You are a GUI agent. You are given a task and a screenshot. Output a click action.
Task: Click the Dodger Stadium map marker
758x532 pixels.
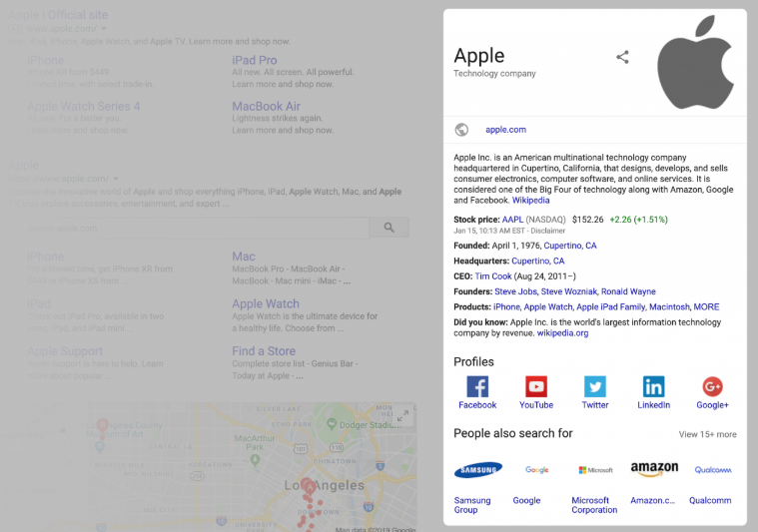[x=332, y=424]
